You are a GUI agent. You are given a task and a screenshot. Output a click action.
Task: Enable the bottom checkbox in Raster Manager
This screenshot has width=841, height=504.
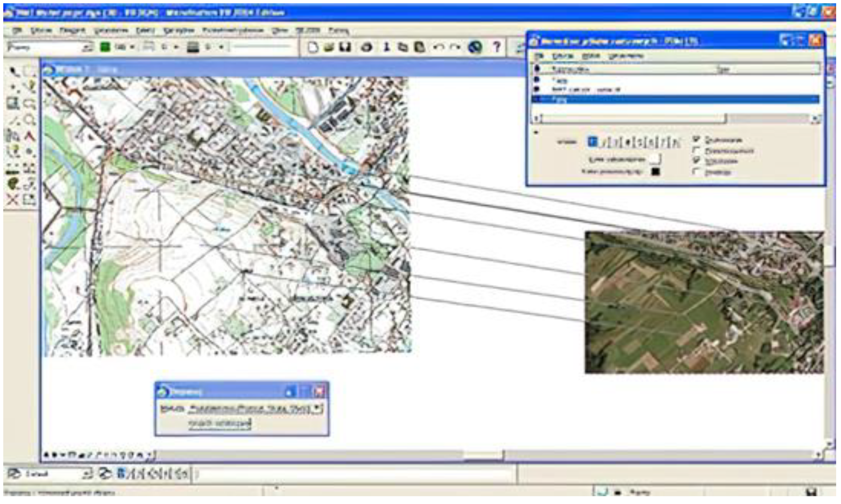[x=696, y=172]
